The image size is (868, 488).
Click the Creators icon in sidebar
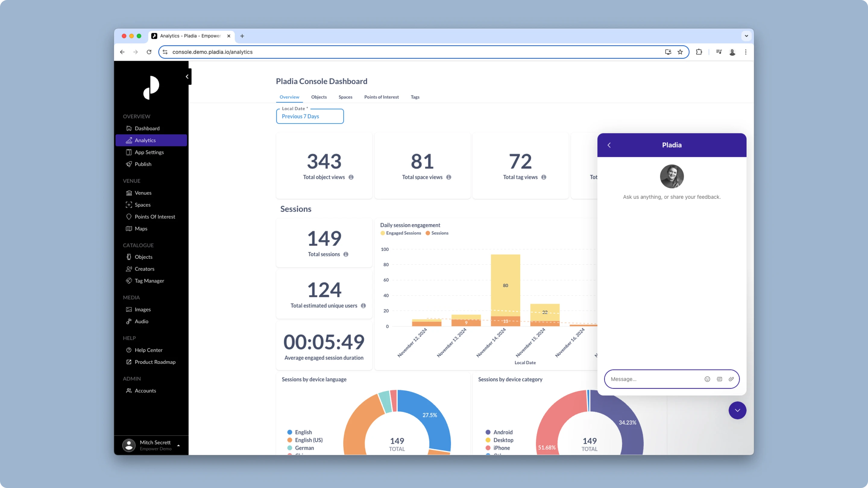tap(129, 269)
